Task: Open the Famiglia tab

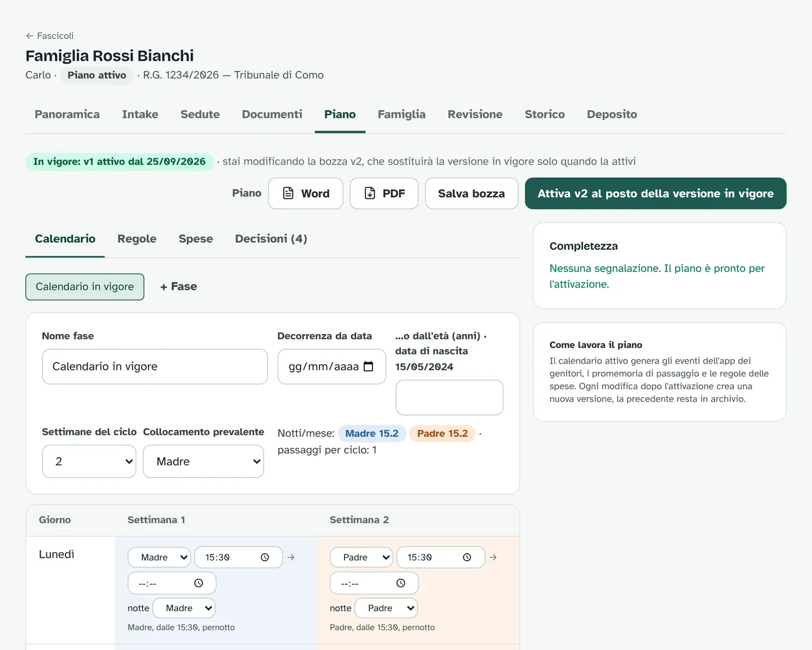Action: (401, 114)
